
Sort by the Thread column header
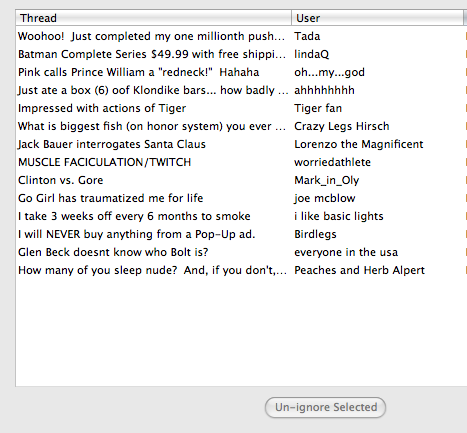coord(154,18)
